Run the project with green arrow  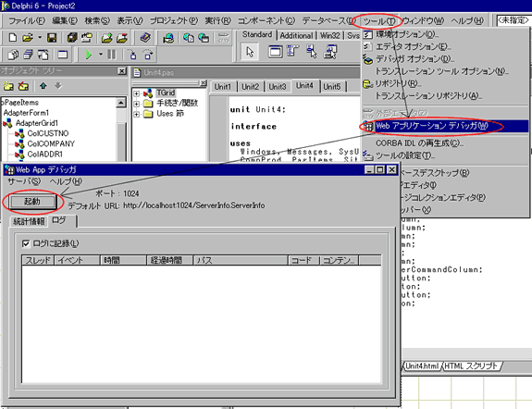[x=88, y=55]
